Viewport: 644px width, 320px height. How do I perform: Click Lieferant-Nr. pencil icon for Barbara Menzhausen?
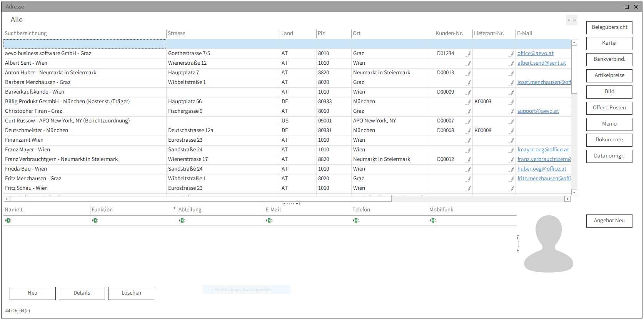pos(512,82)
